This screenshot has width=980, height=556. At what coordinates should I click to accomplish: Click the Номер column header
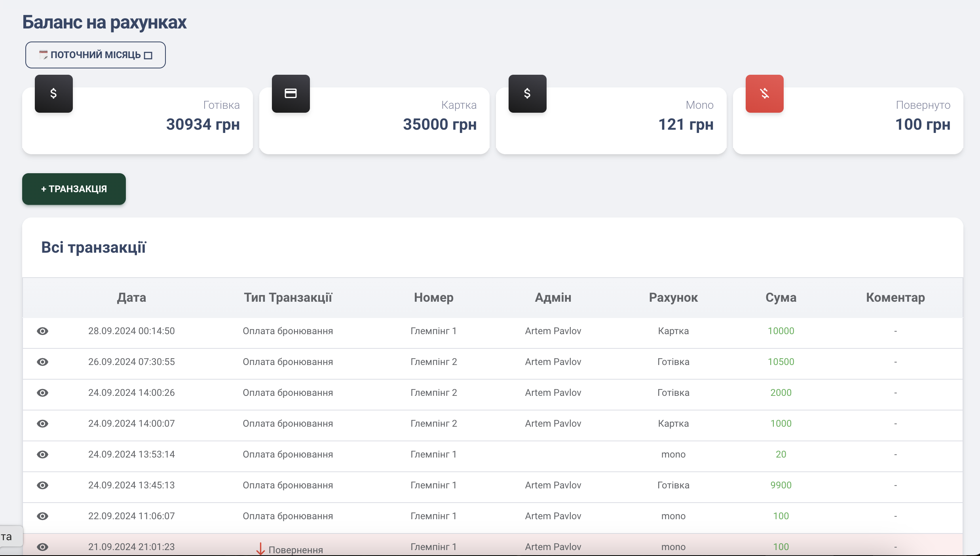coord(434,297)
